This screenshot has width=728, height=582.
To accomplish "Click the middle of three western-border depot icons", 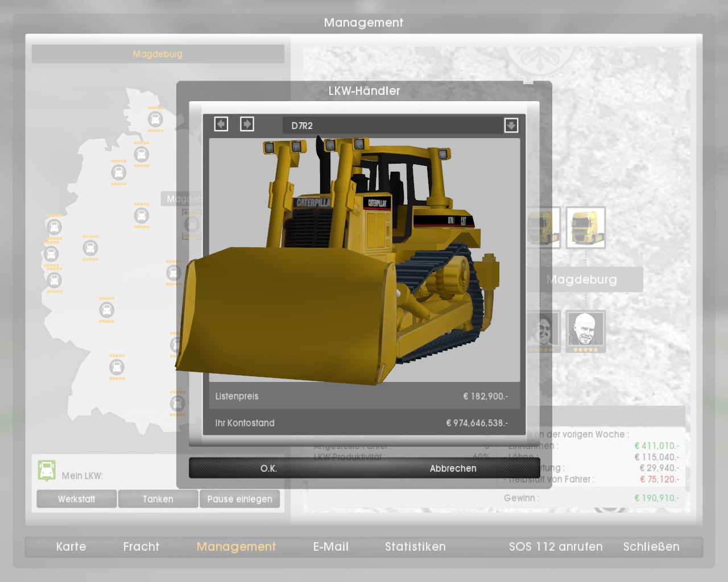I will 51,253.
